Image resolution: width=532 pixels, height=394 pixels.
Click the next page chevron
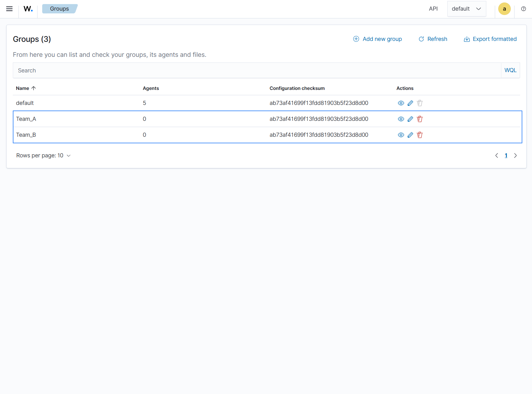coord(515,155)
